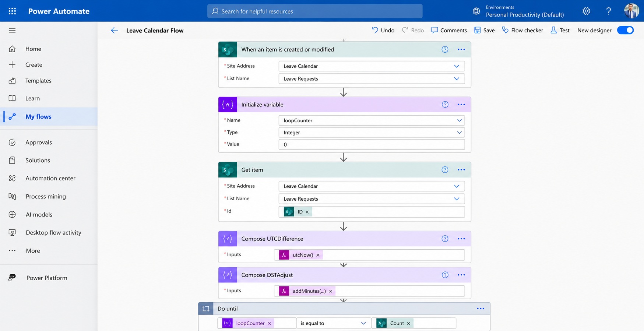Expand List Name dropdown in Get item
Screen dimensions: 644x331
coord(457,199)
